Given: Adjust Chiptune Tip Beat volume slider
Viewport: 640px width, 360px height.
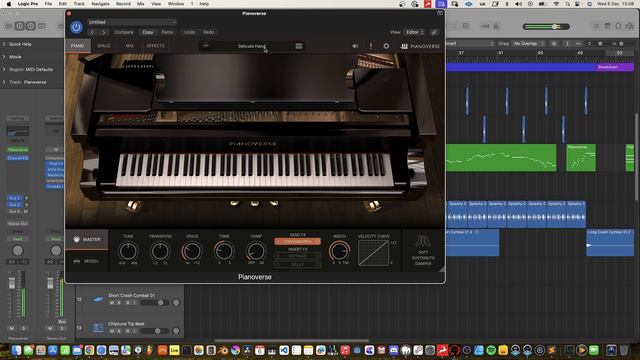Looking at the screenshot, I should (154, 331).
